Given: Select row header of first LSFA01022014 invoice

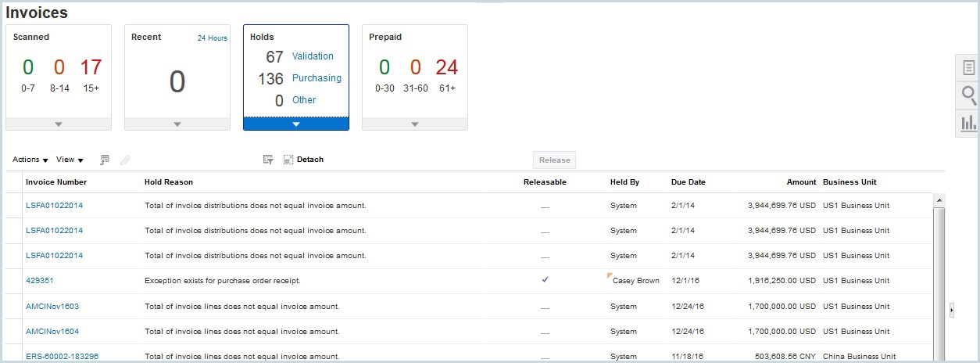Looking at the screenshot, I should 14,206.
